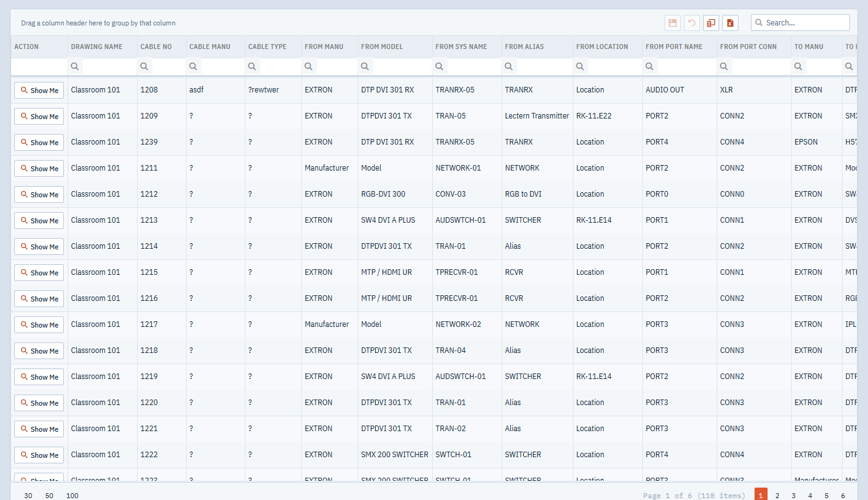The height and width of the screenshot is (500, 868).
Task: Select 'RGB-DVI 300' model cell
Action: pyautogui.click(x=395, y=194)
